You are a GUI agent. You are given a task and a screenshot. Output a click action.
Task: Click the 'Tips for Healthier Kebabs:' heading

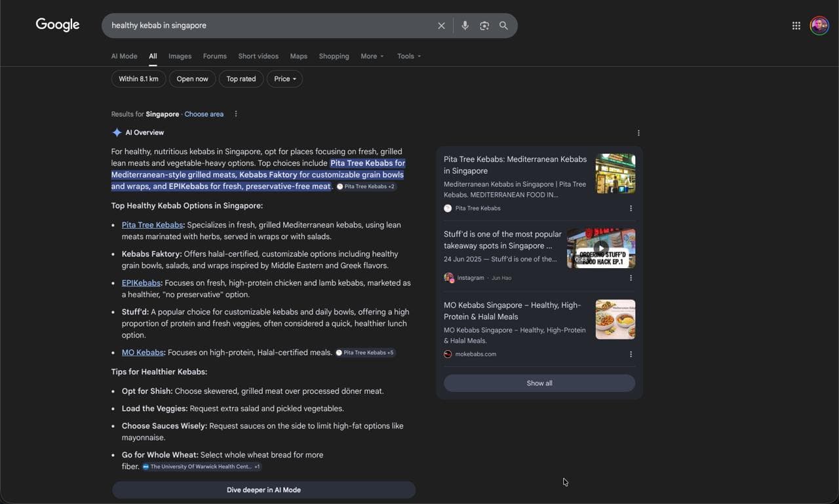[159, 372]
